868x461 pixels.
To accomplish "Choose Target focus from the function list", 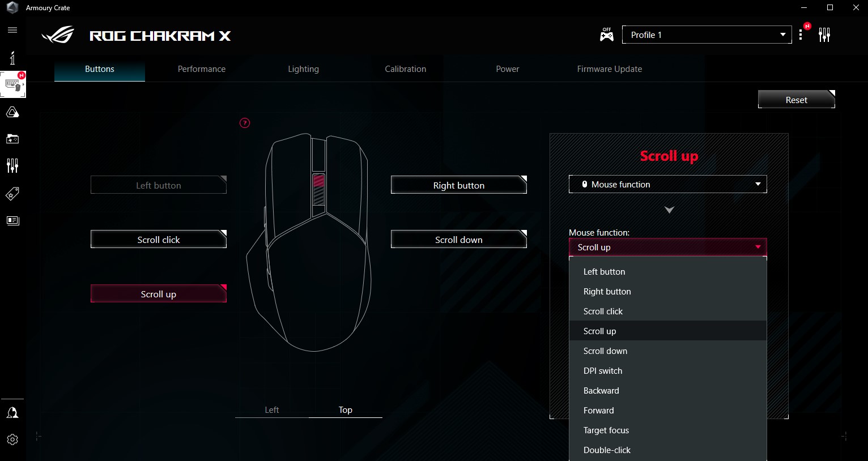I will pos(668,430).
